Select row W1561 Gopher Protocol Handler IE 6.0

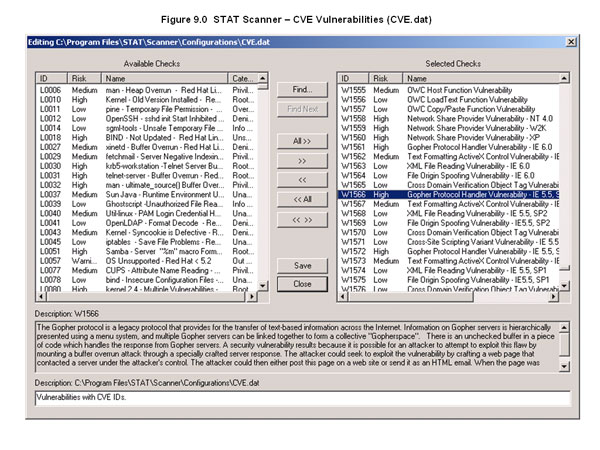point(448,147)
